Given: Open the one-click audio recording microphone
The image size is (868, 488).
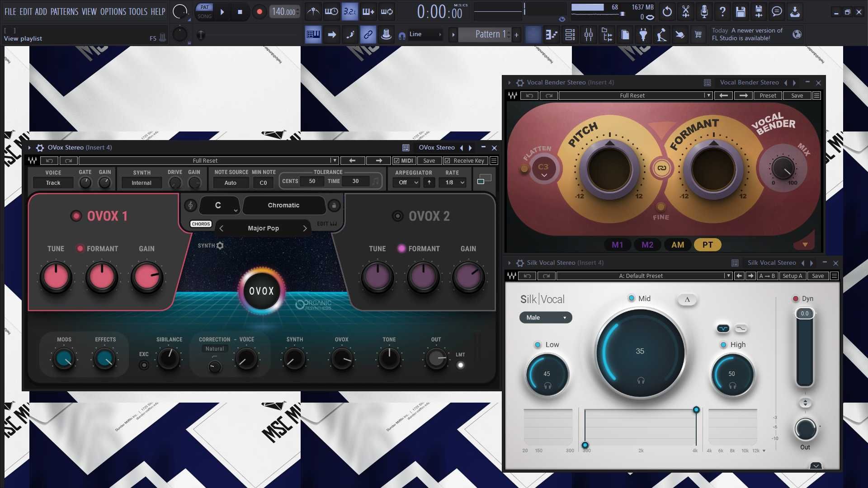Looking at the screenshot, I should click(x=704, y=12).
